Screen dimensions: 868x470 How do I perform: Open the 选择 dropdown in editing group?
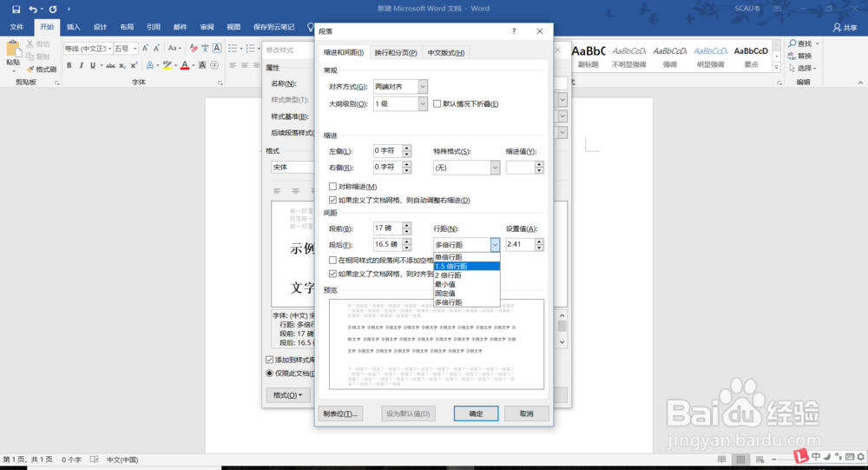803,68
